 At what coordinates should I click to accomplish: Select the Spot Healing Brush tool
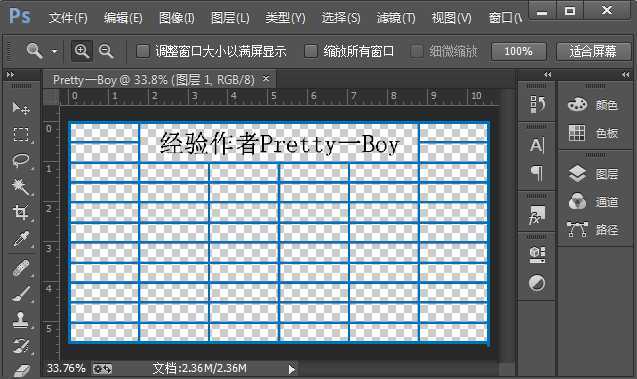click(x=21, y=269)
